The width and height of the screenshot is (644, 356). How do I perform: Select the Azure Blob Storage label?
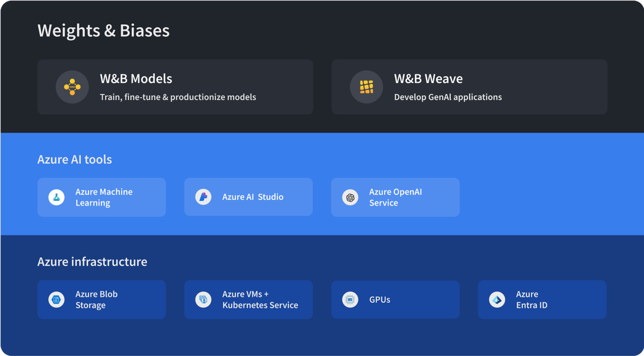97,300
